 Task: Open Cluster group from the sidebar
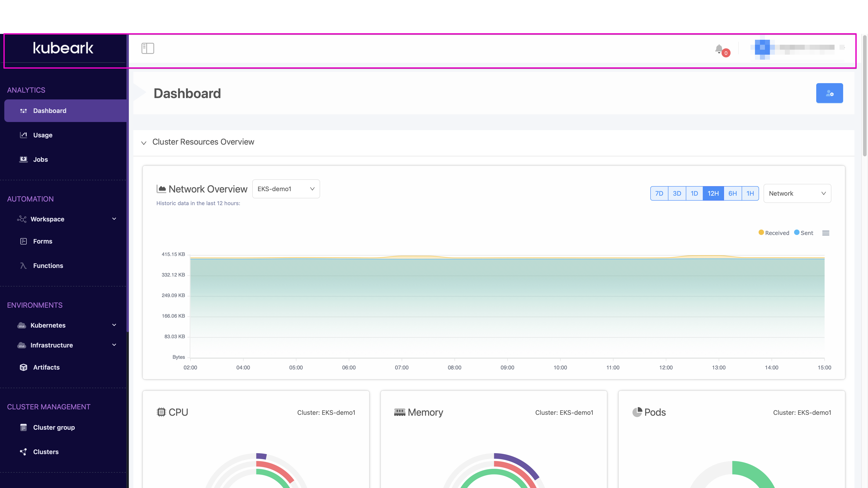coord(24,427)
